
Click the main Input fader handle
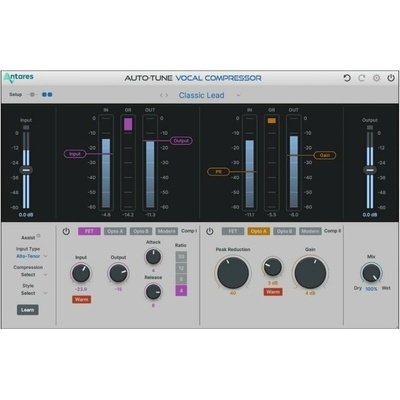coord(26,170)
